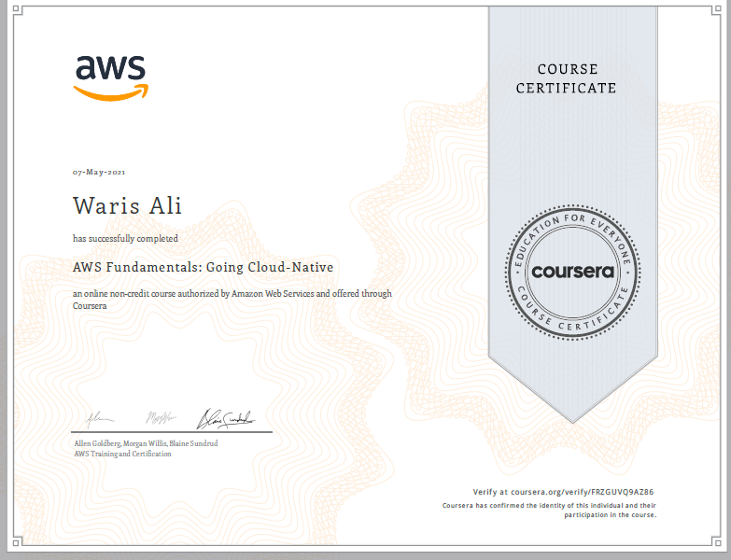
Task: Click the Coursera seal badge
Action: [x=573, y=273]
